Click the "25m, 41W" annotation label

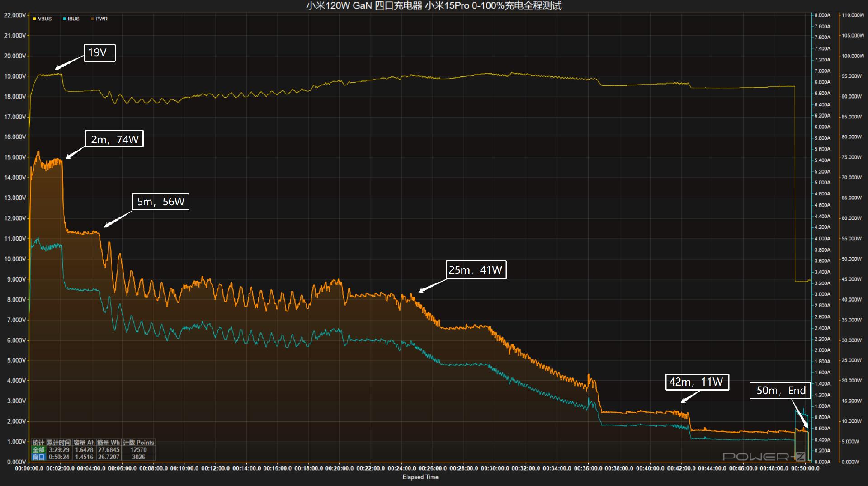[x=476, y=270]
